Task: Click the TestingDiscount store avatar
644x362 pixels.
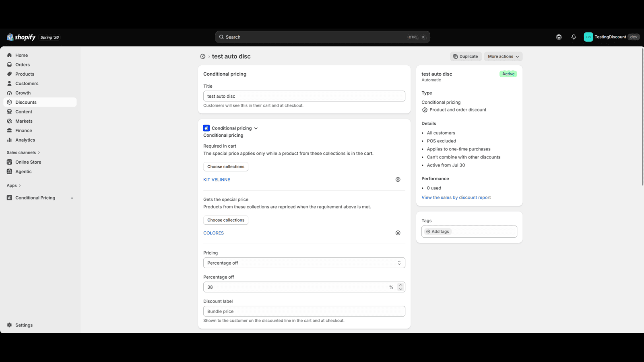Action: pos(588,37)
